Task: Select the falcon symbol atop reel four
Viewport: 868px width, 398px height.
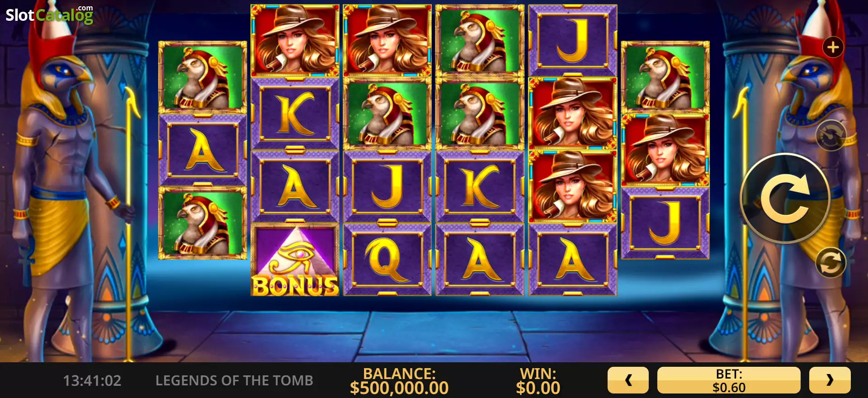Action: pyautogui.click(x=480, y=41)
